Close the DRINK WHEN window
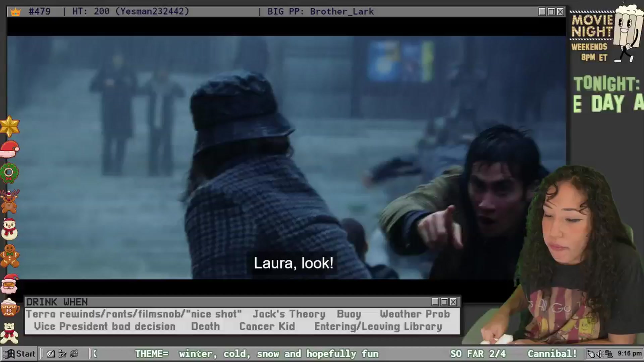 pyautogui.click(x=453, y=302)
